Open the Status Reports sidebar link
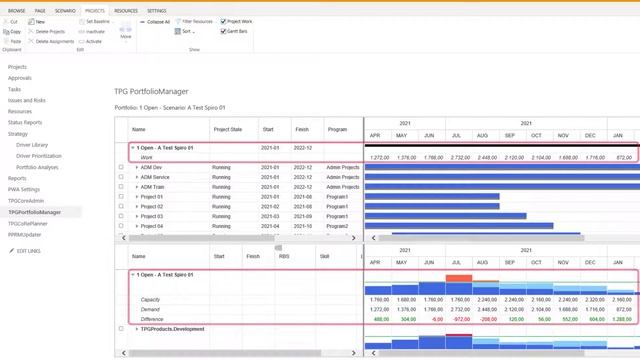This screenshot has width=640, height=360. point(25,122)
